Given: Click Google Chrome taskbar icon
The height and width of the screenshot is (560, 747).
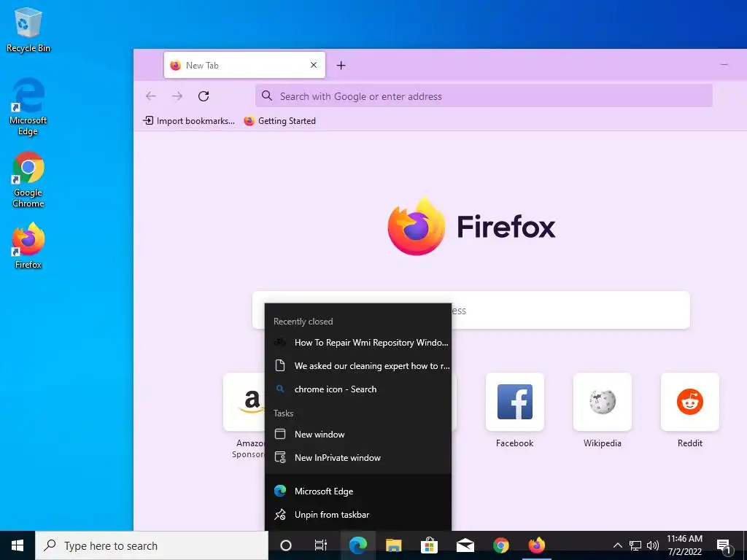Looking at the screenshot, I should (500, 545).
